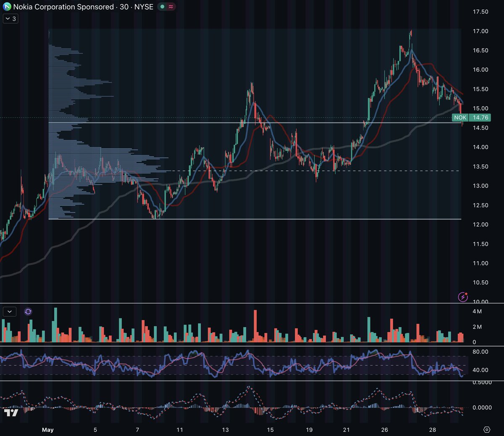
Task: Click the 13 date on time axis
Action: [x=226, y=430]
